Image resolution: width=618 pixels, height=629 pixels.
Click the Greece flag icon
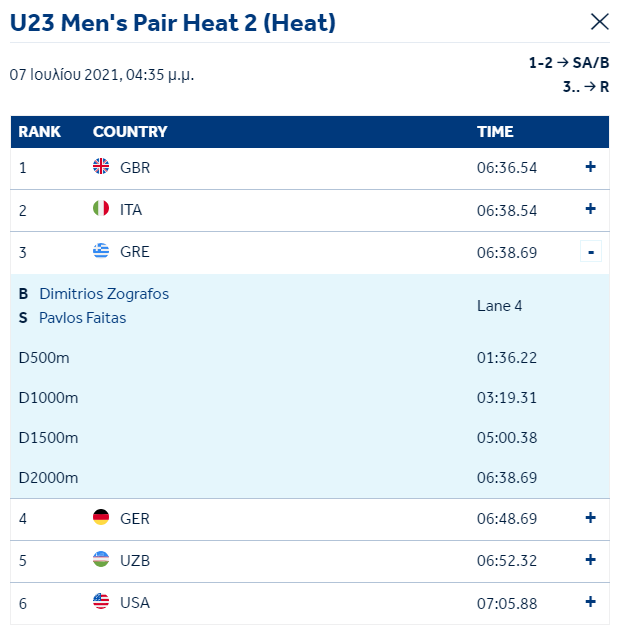tap(101, 250)
